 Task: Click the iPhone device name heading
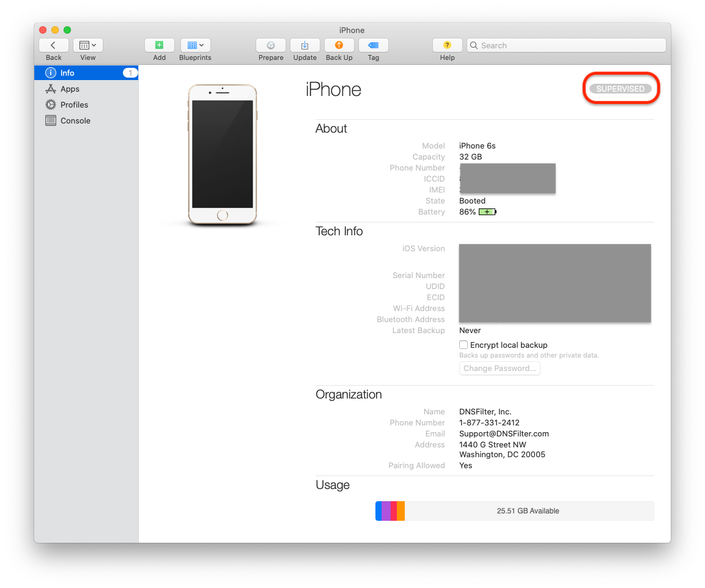click(333, 89)
